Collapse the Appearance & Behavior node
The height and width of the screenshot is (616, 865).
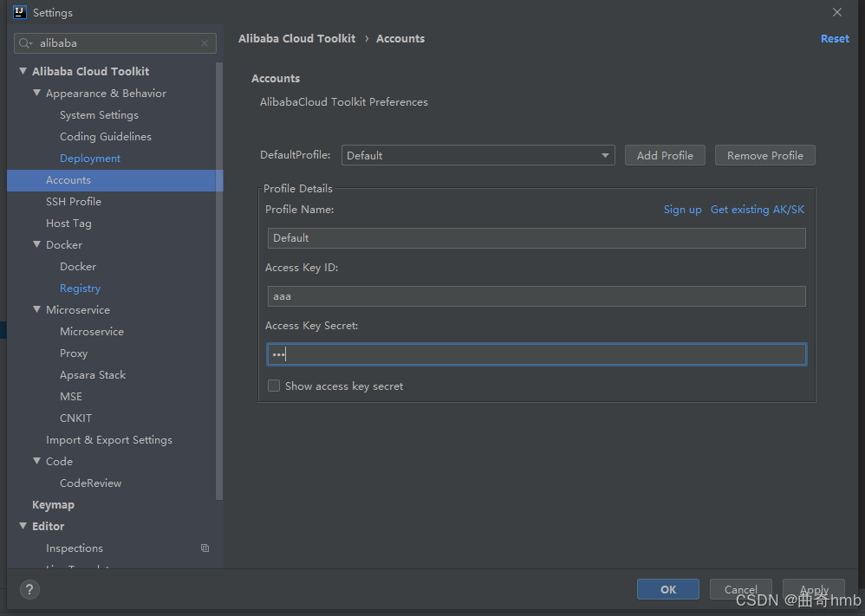tap(37, 93)
